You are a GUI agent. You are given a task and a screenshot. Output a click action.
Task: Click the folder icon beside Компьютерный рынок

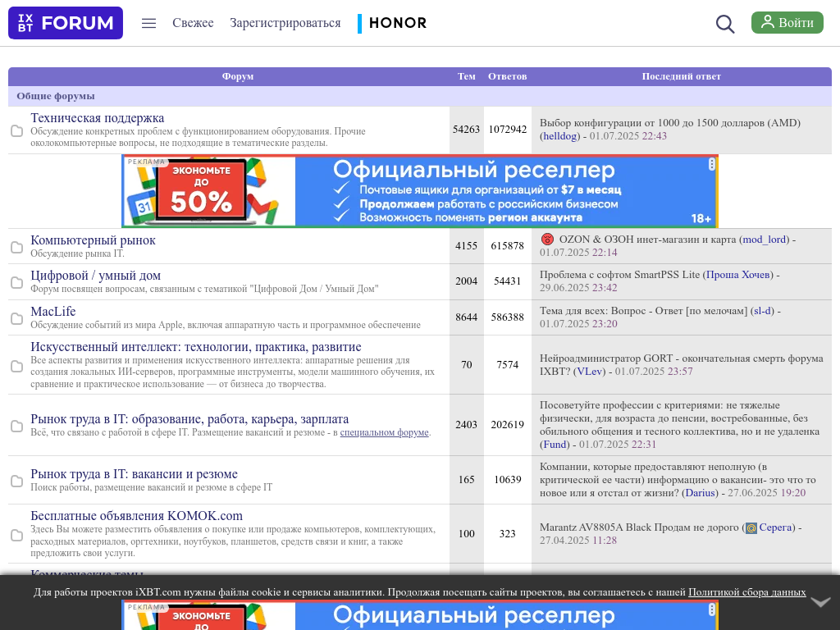pyautogui.click(x=17, y=247)
